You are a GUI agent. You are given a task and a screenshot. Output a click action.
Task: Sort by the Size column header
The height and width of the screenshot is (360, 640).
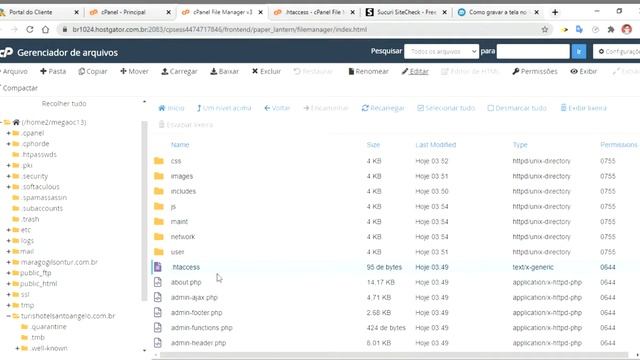[373, 145]
